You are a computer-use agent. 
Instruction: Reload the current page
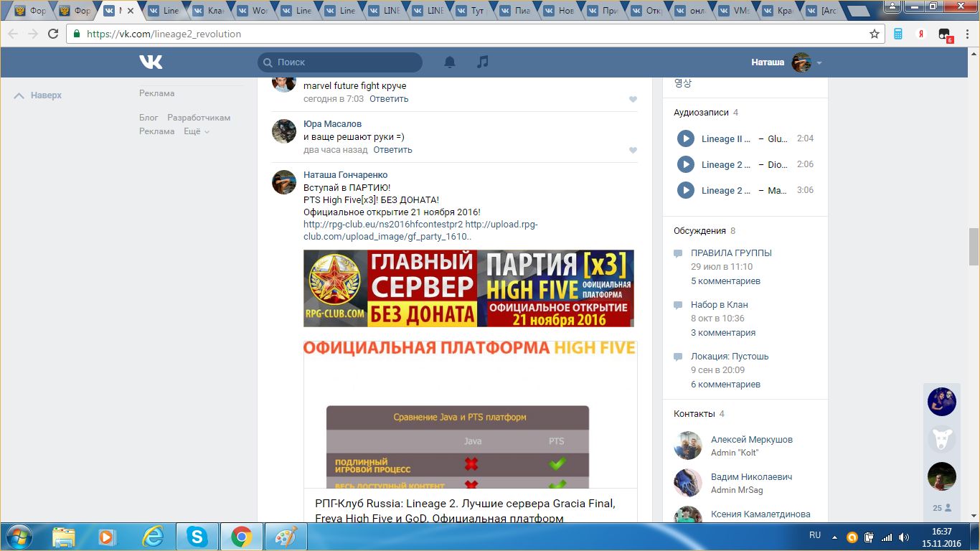53,34
